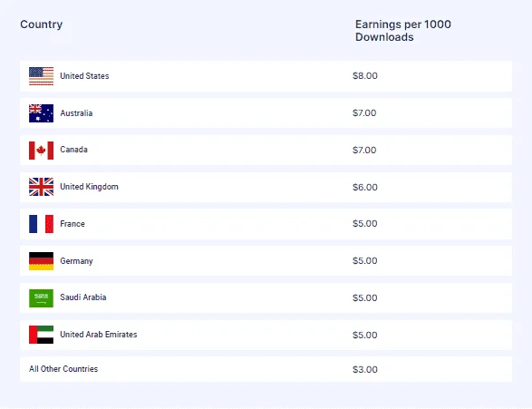Click the $3.00 other countries rate

coord(365,370)
